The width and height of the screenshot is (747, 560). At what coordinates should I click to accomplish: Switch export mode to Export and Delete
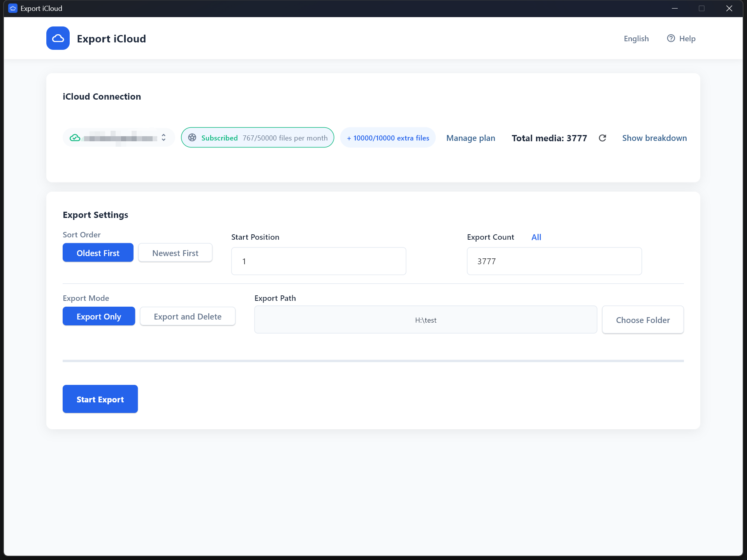coord(188,316)
